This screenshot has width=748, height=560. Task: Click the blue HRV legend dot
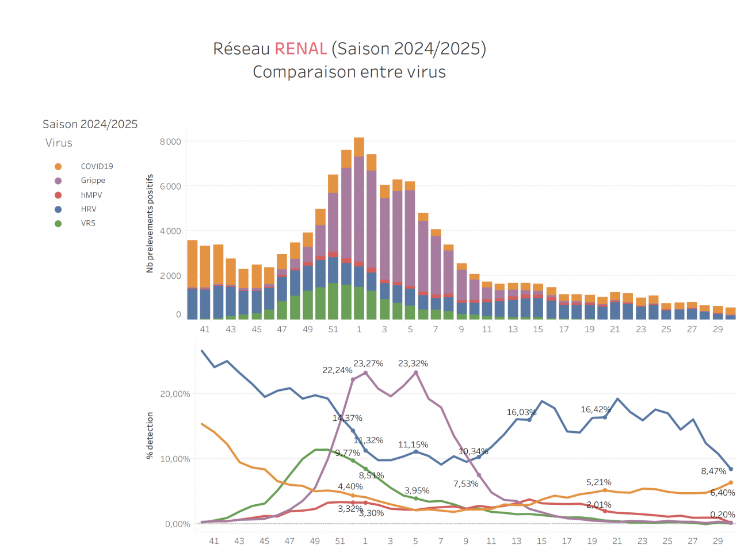pyautogui.click(x=58, y=209)
